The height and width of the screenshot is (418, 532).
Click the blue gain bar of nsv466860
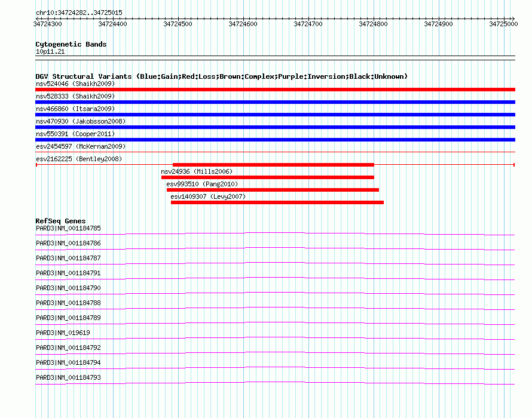point(275,115)
